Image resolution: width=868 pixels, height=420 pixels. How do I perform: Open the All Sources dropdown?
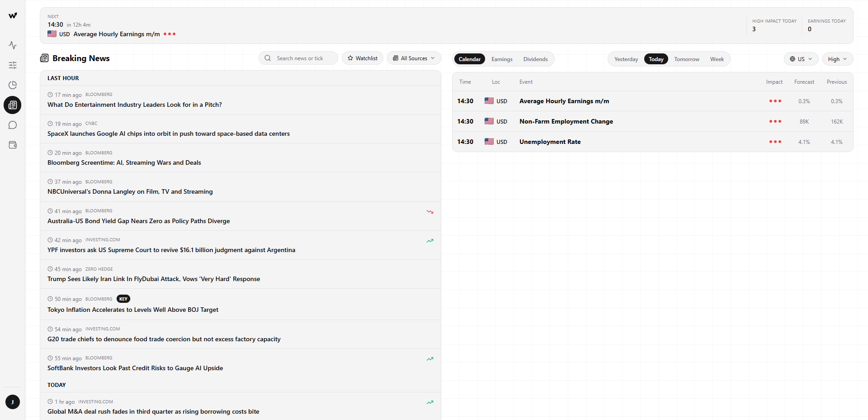coord(414,58)
